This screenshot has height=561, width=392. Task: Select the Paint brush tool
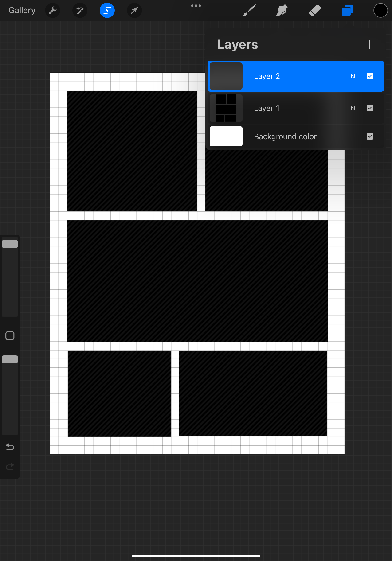click(248, 10)
